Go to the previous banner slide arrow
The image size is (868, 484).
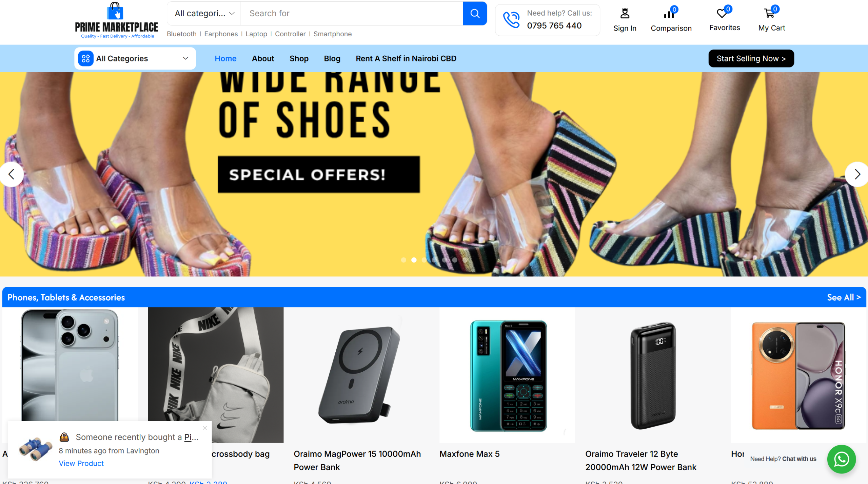click(12, 174)
